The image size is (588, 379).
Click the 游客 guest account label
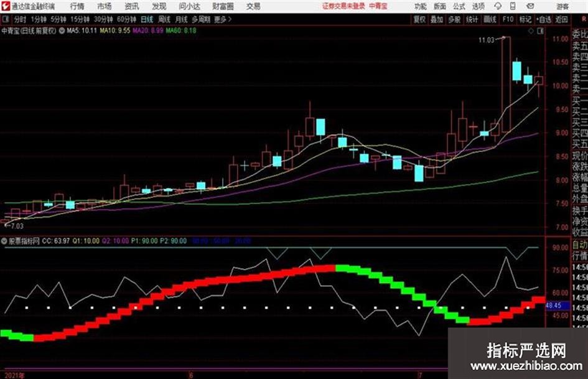[562, 6]
